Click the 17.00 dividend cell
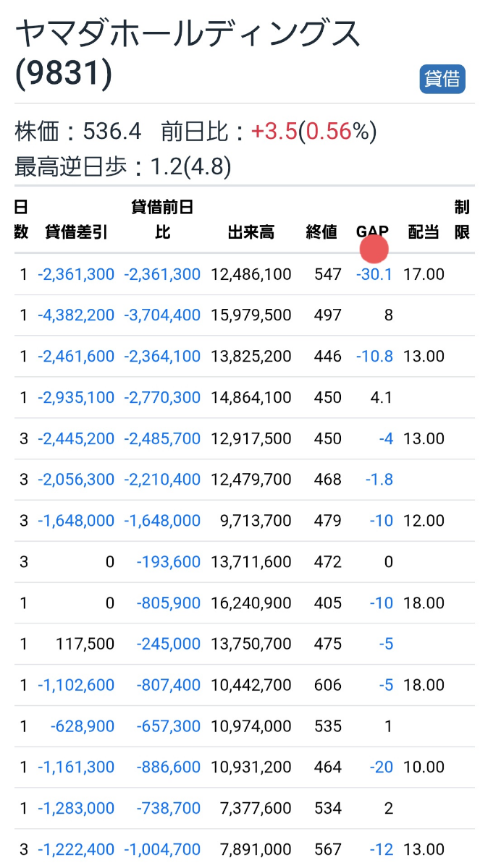488x868 pixels. click(424, 274)
